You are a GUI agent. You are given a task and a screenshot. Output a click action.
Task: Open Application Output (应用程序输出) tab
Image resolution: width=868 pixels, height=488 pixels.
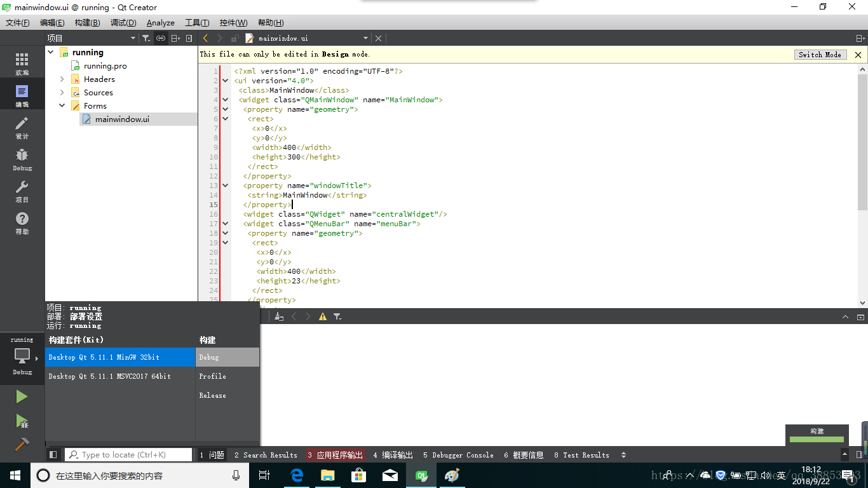point(336,455)
